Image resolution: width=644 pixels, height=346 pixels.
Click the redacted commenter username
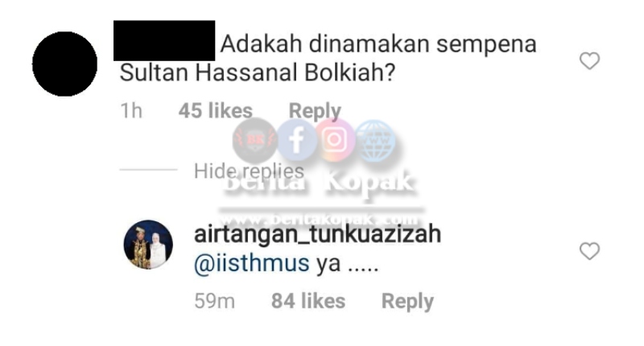point(164,40)
